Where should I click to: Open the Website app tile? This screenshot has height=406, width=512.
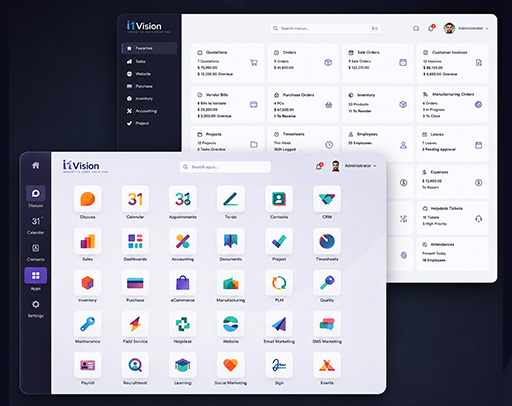click(231, 324)
